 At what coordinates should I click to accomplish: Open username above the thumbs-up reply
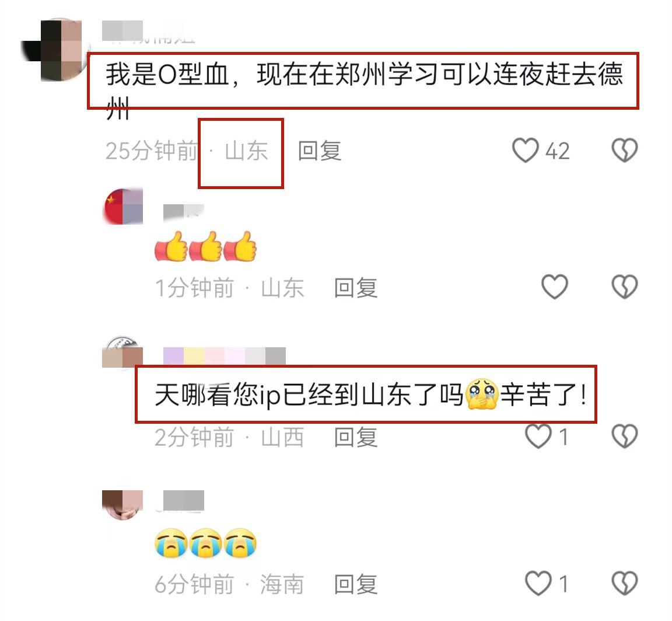(x=183, y=212)
